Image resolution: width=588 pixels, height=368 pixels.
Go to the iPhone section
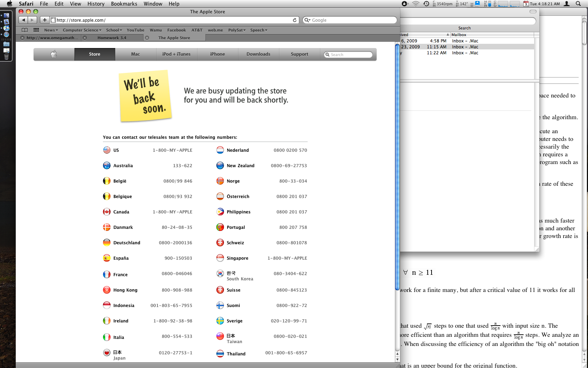217,54
